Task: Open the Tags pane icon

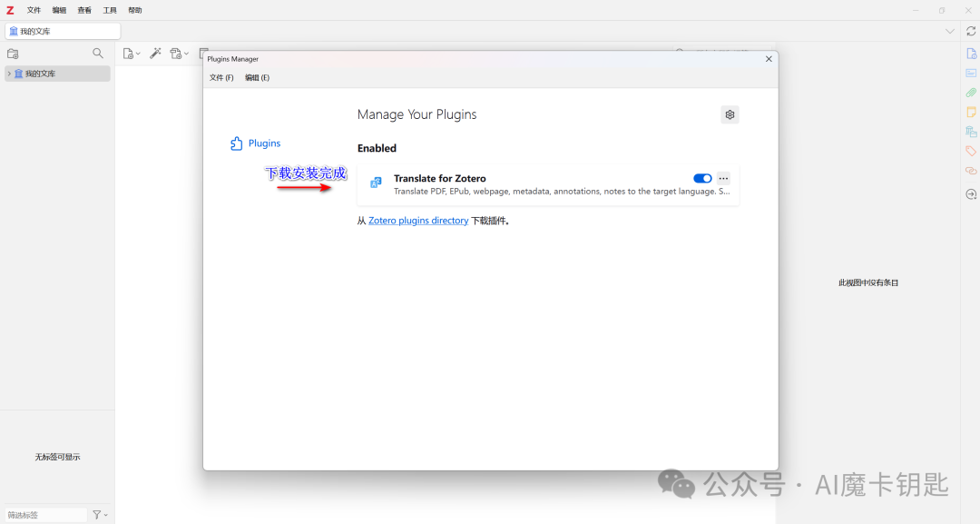Action: pos(971,151)
